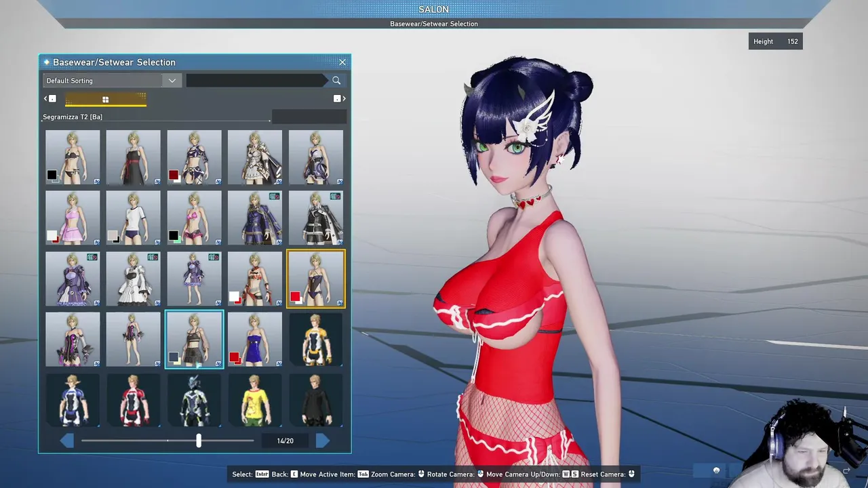
Task: Select the black and white coat outfit
Action: coord(316,218)
